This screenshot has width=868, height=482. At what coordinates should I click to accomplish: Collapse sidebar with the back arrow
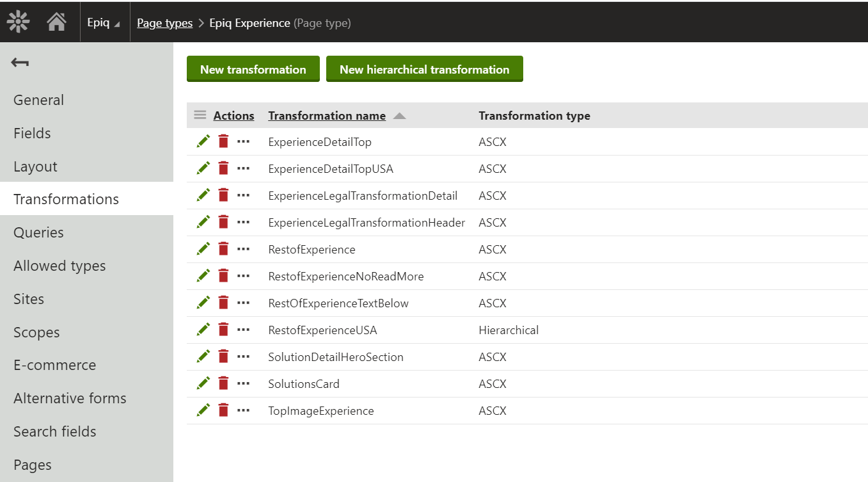20,62
